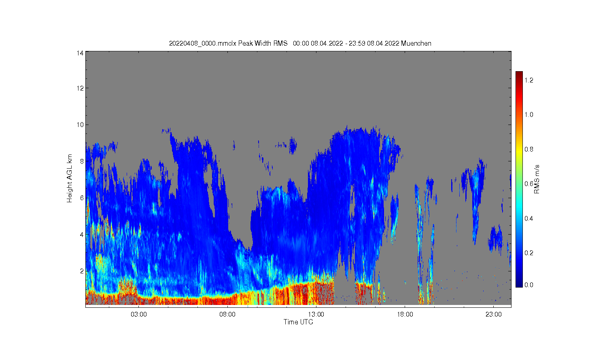This screenshot has width=607, height=364.
Task: Click the 0.8 colorbar value
Action: 529,149
